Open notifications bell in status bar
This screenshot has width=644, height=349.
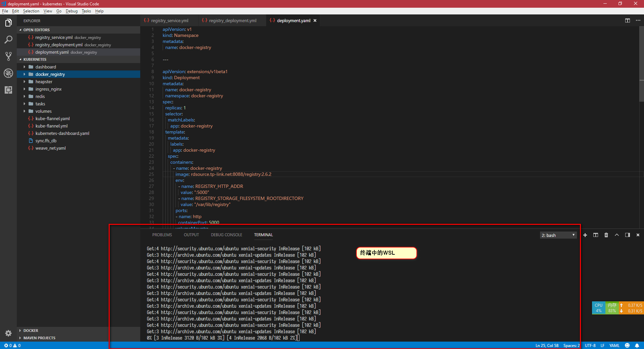(x=637, y=345)
